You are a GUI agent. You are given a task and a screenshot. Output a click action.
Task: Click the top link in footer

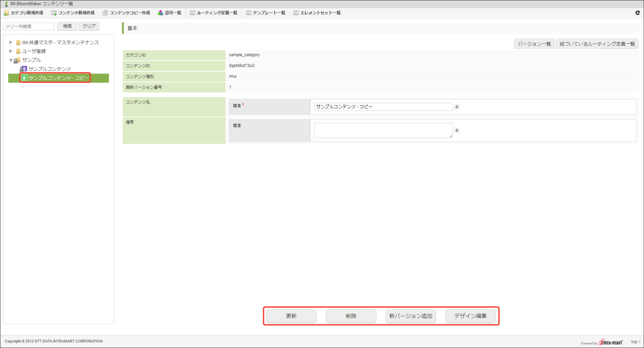click(635, 342)
